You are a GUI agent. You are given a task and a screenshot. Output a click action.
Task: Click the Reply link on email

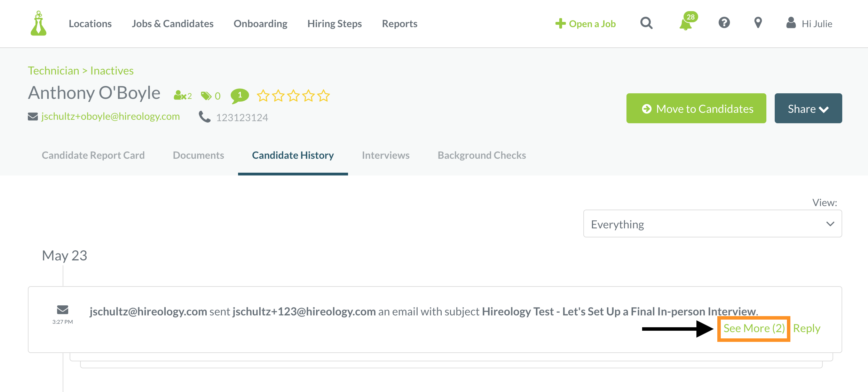[x=806, y=328]
